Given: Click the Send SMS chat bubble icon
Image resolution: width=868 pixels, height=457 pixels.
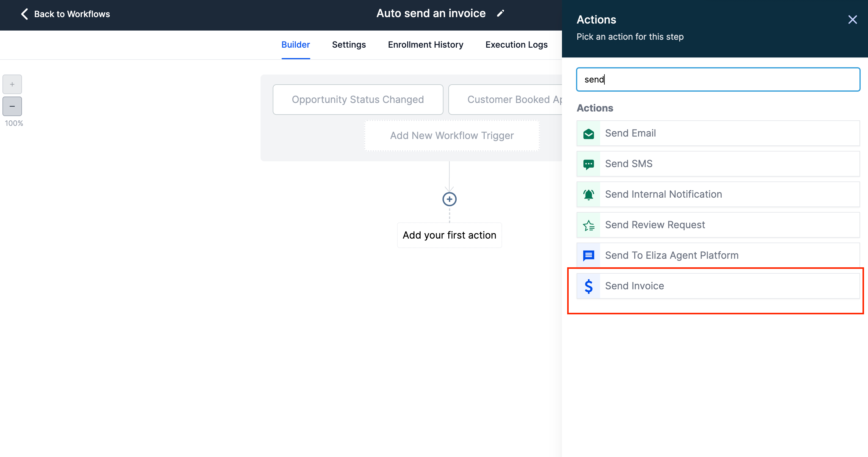Looking at the screenshot, I should 588,164.
